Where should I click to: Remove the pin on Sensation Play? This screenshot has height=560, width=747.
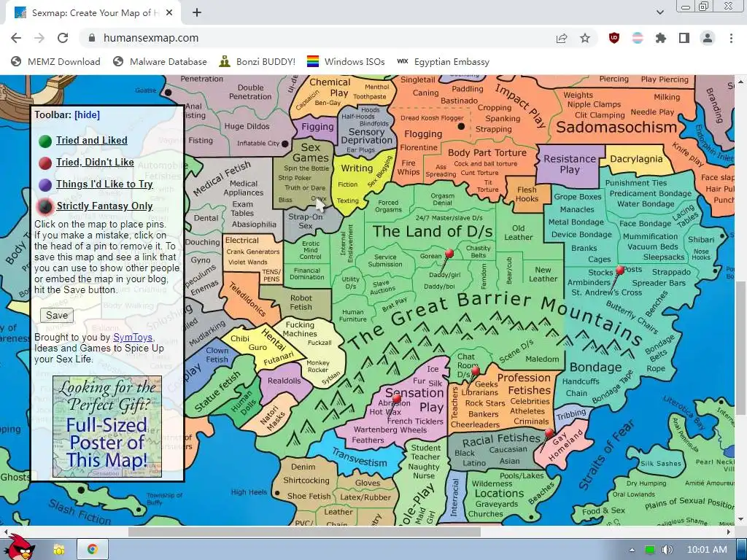[x=397, y=398]
